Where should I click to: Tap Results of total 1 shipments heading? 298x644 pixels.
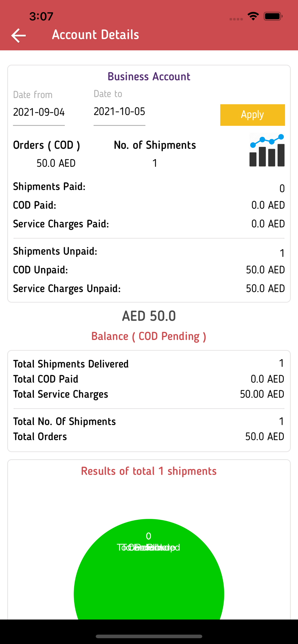click(149, 471)
